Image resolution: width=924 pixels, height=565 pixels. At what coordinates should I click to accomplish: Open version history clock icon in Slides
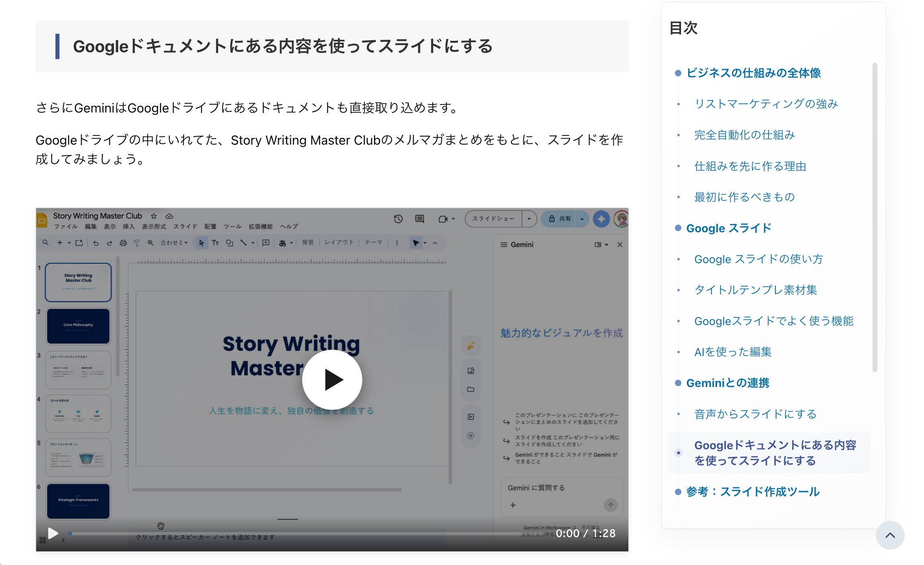[x=398, y=219]
